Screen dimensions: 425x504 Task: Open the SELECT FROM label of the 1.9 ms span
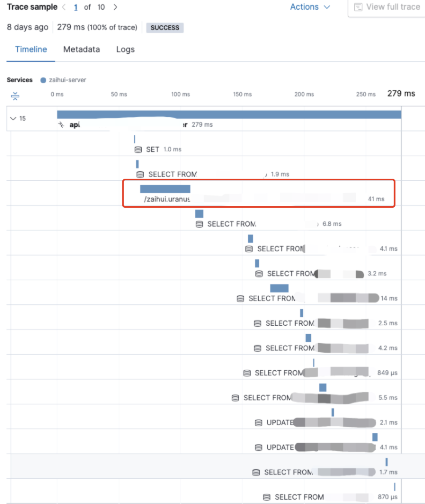coord(173,174)
